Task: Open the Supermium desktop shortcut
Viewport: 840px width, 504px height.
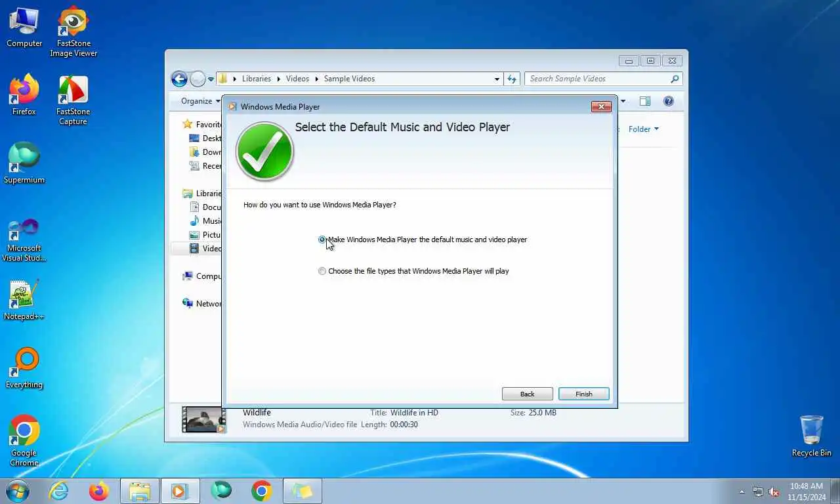Action: (24, 164)
